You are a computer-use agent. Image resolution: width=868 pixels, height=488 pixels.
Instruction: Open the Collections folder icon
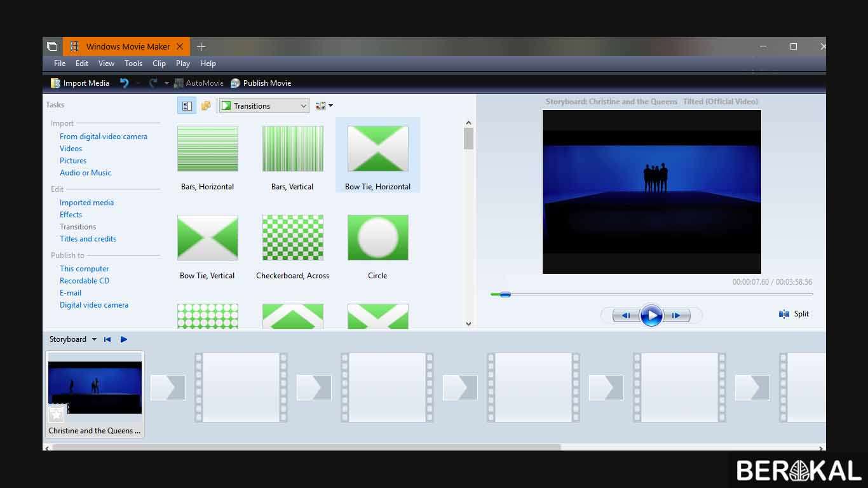(205, 105)
